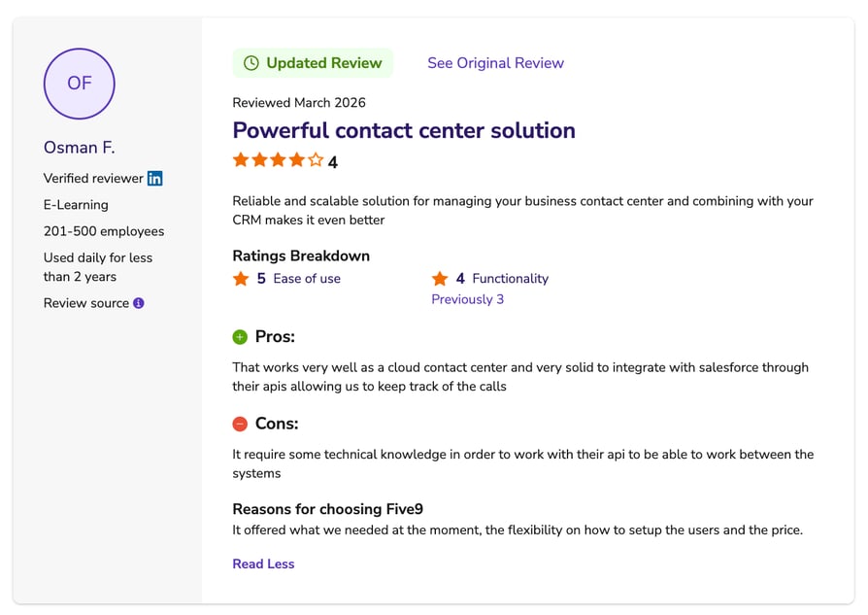Click the Functionality label
The image size is (868, 615).
(x=511, y=279)
